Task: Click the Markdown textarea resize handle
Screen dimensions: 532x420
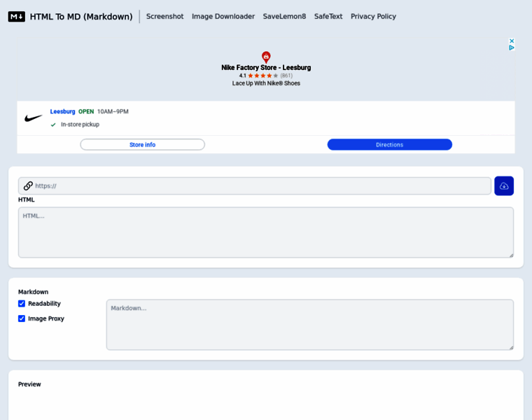Action: (511, 347)
